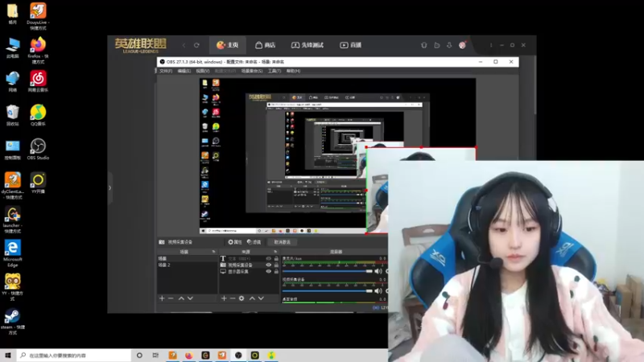This screenshot has height=362, width=644.
Task: Open NetEase Cloud Music desktop icon
Action: coord(38,81)
